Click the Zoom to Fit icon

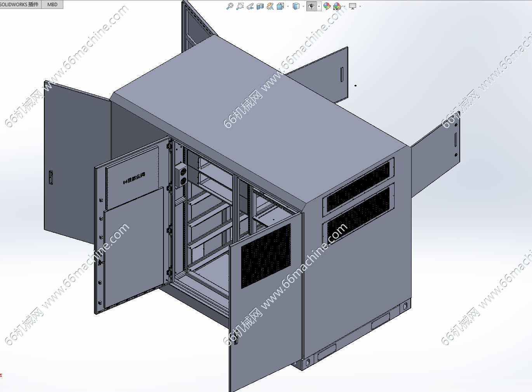(x=230, y=6)
